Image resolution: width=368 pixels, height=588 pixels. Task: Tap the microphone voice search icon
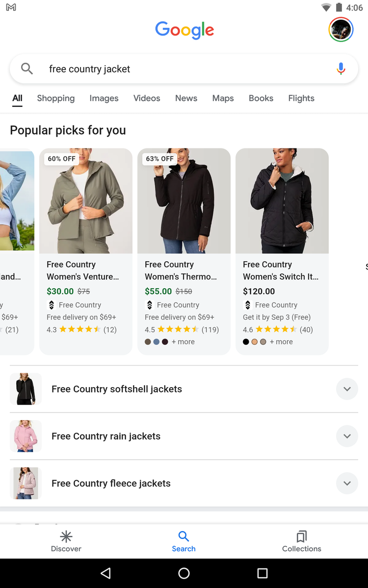tap(341, 69)
